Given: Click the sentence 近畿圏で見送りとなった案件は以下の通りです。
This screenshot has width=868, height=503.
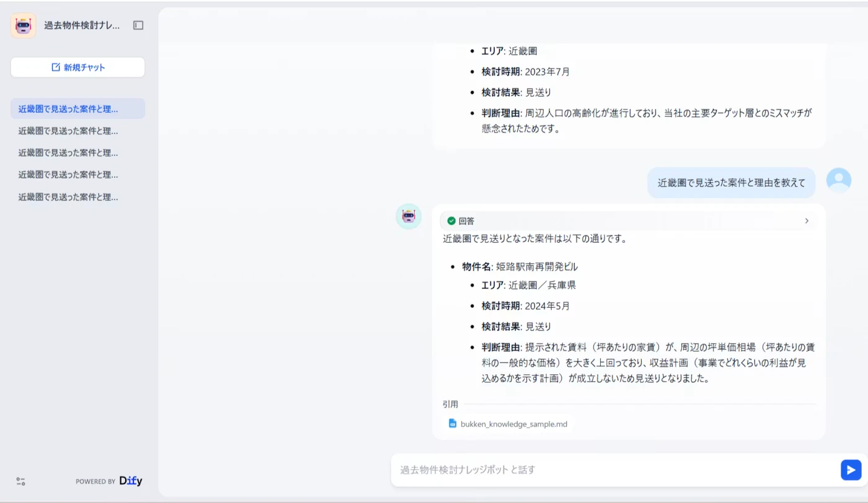Looking at the screenshot, I should 535,238.
